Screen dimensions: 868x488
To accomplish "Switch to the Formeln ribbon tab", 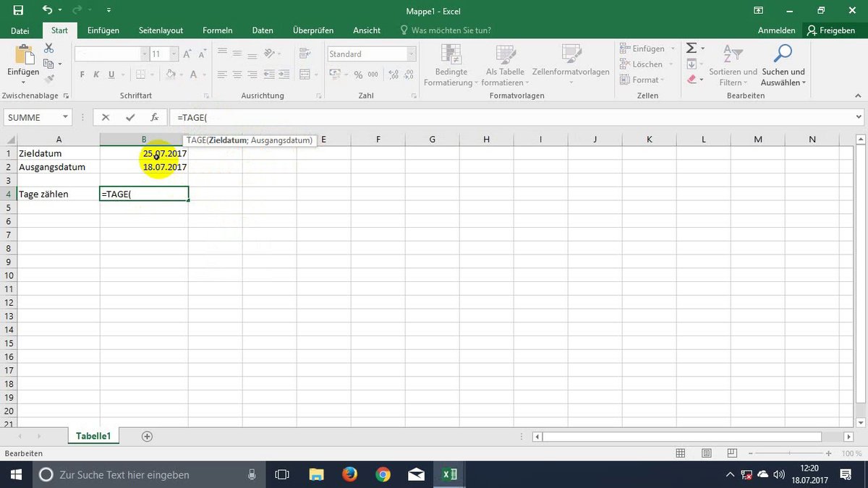I will (x=217, y=30).
